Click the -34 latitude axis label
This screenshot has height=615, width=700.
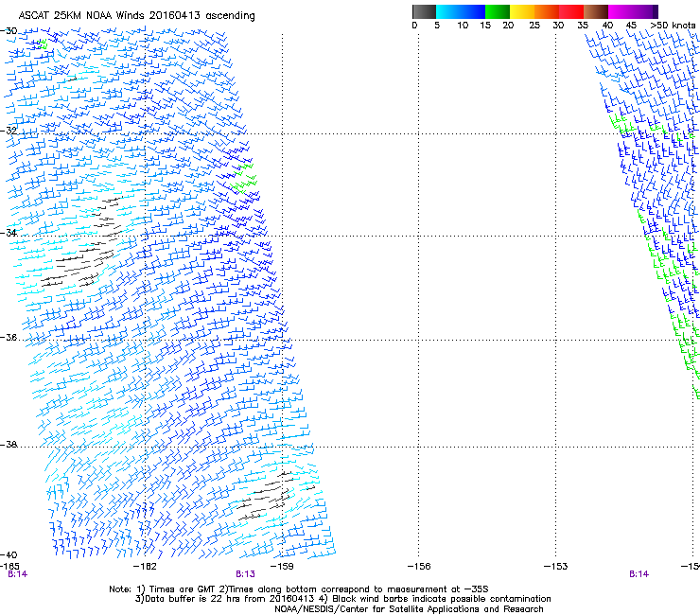click(x=9, y=233)
